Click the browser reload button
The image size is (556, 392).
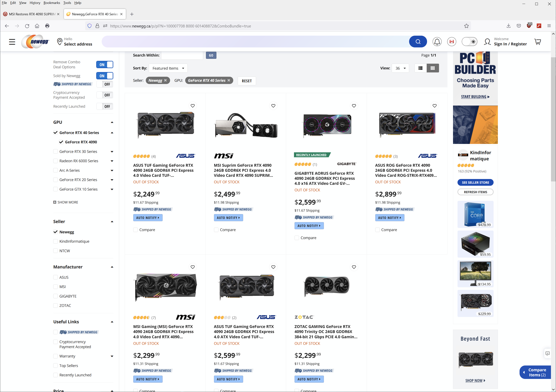pyautogui.click(x=27, y=26)
